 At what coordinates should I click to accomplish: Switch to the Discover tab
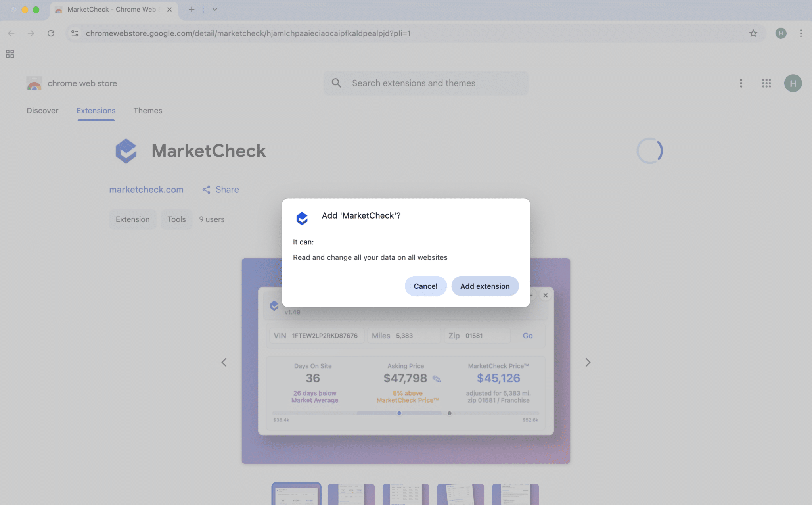[x=42, y=111]
